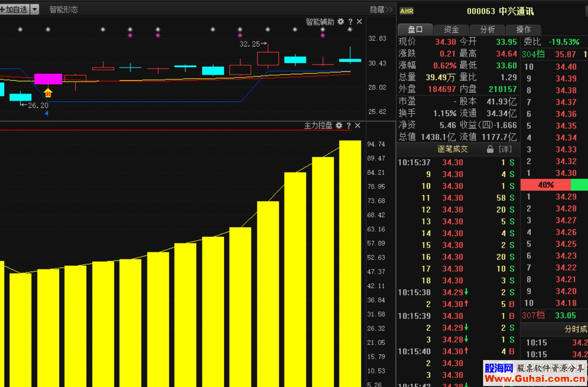Close the 智能辅助 indicator panel

(359, 22)
